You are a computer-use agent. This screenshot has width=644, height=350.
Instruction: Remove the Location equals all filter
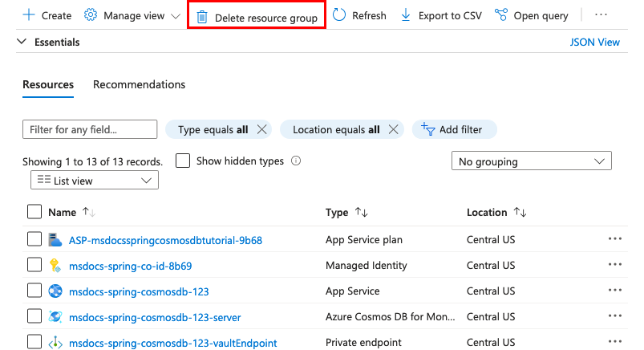pyautogui.click(x=393, y=129)
